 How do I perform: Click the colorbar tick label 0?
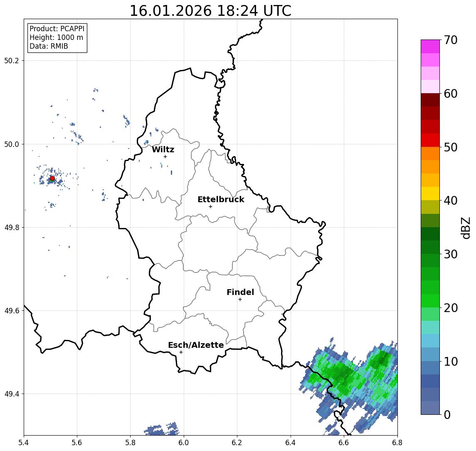click(x=447, y=415)
